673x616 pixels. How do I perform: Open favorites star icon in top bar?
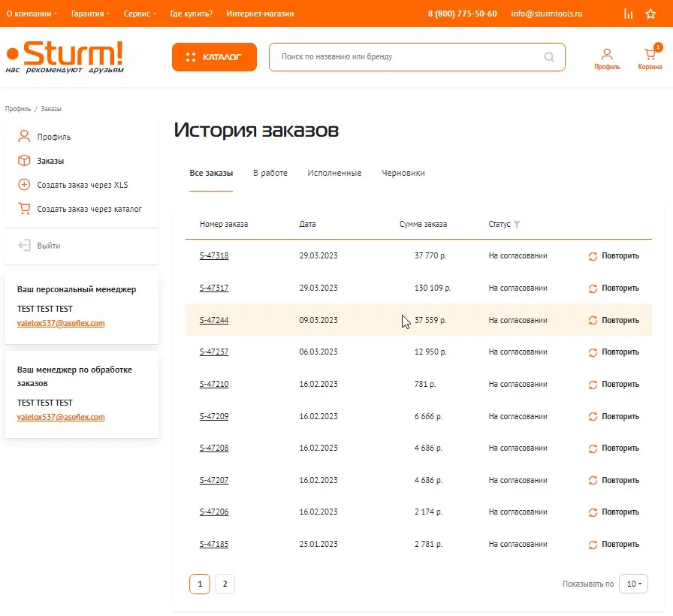[x=650, y=14]
